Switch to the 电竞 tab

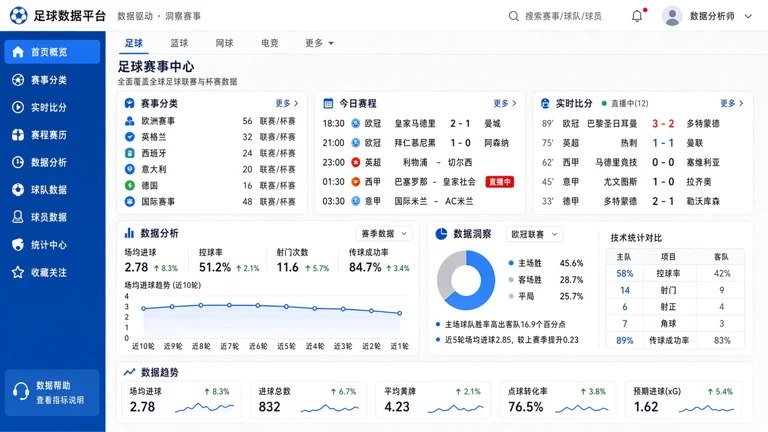[270, 43]
